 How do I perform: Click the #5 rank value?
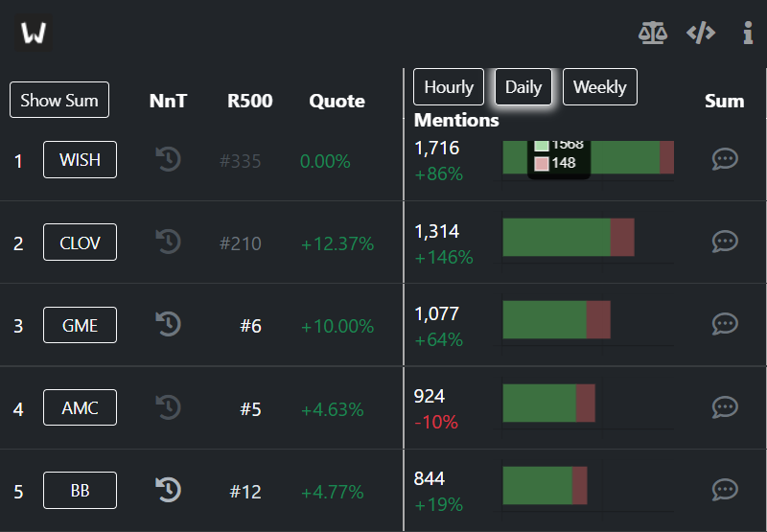[x=250, y=408]
